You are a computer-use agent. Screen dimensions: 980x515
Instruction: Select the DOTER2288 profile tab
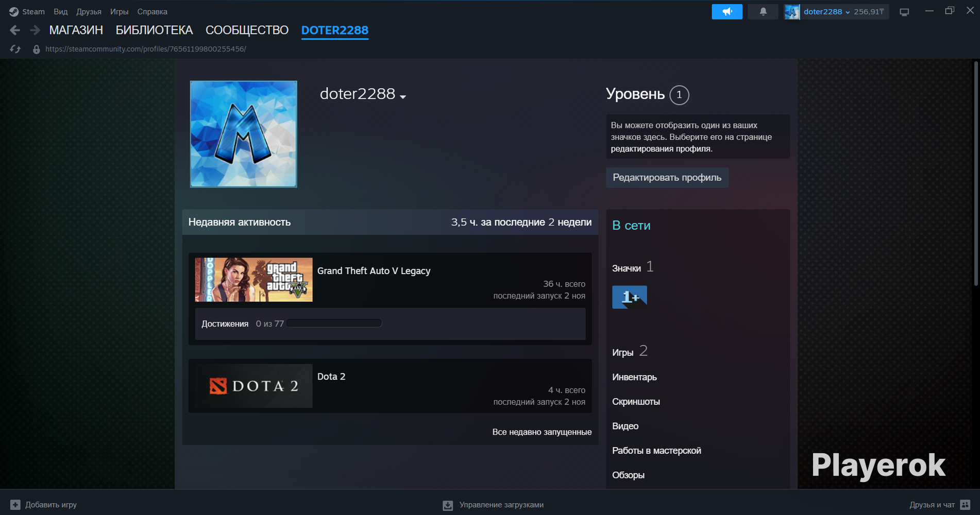click(x=335, y=30)
